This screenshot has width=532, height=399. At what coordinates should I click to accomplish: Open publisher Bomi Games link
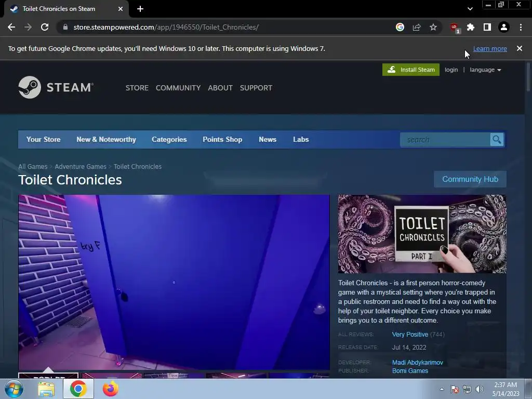click(410, 371)
